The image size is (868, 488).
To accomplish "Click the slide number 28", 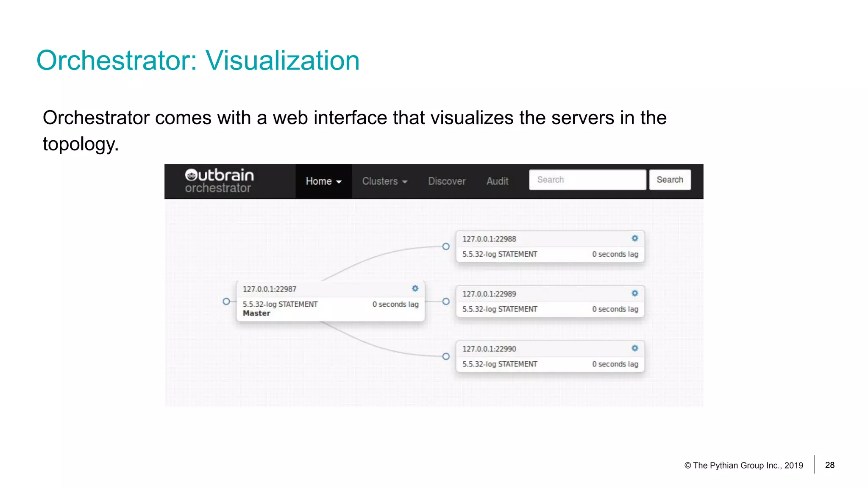I will (x=830, y=465).
